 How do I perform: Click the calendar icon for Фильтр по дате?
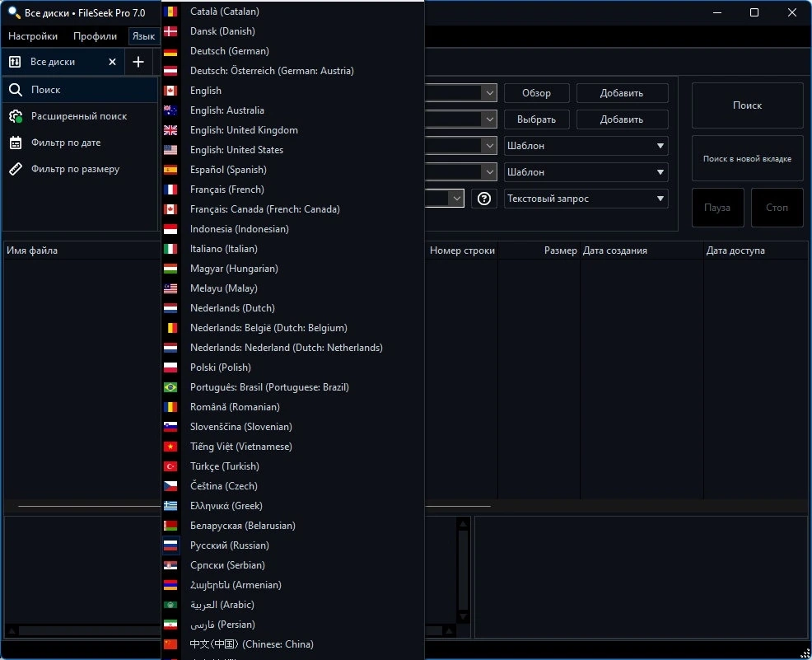[16, 143]
